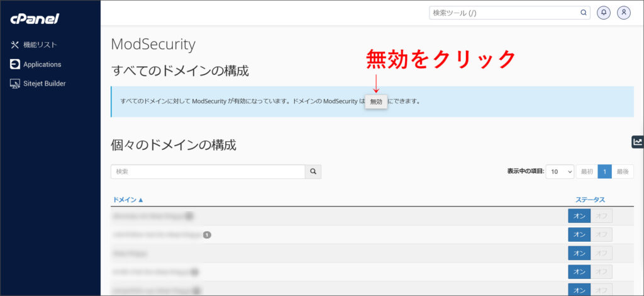Click the すべてのドメインの構成 heading
Viewport: 644px width, 296px height.
click(x=180, y=71)
